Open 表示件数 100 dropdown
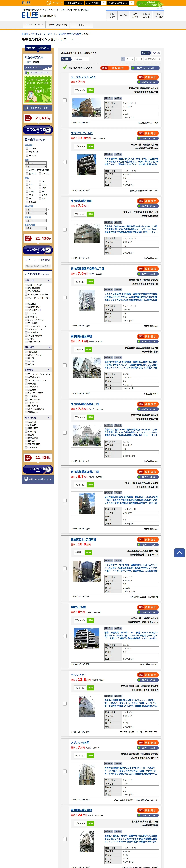186x868 pixels. [156, 53]
